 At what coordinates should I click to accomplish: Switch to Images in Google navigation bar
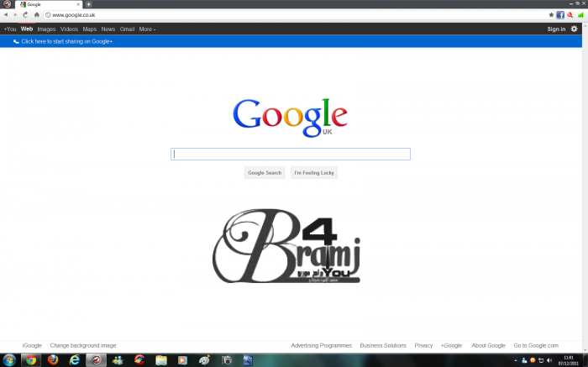pyautogui.click(x=46, y=29)
